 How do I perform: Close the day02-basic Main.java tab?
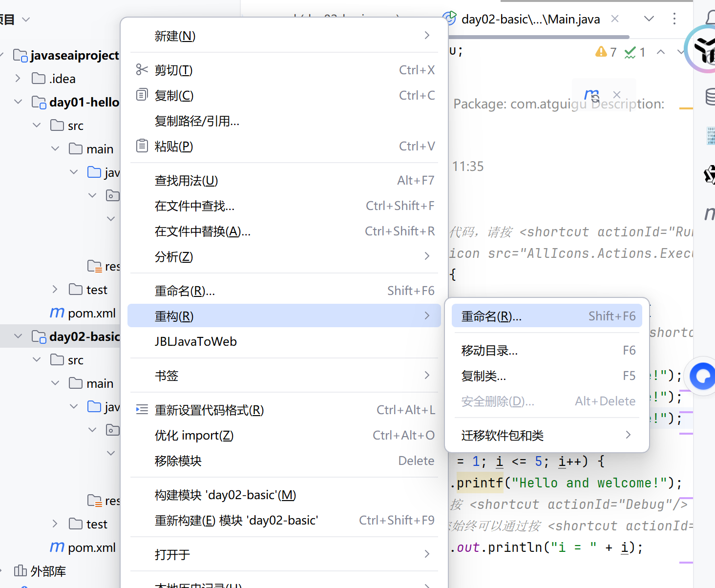pyautogui.click(x=615, y=19)
